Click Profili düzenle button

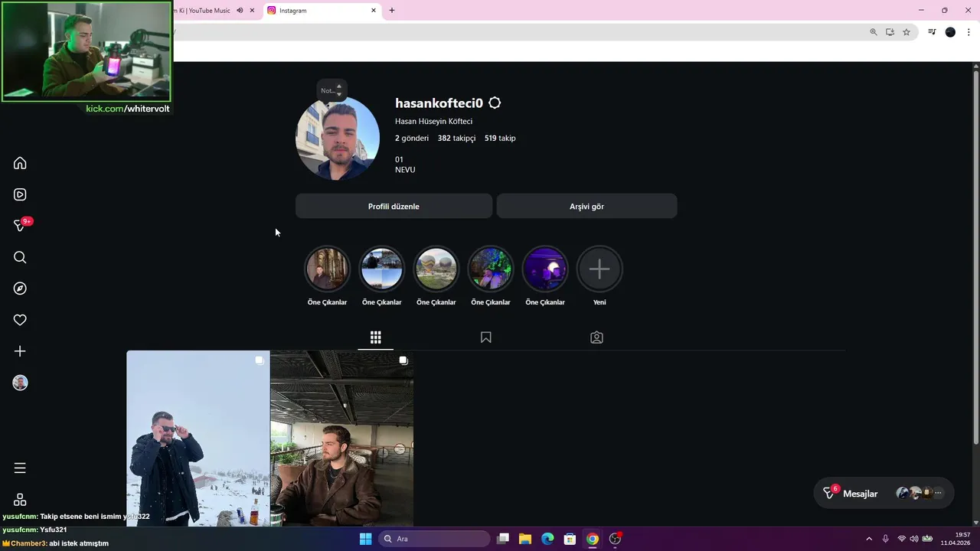point(394,206)
